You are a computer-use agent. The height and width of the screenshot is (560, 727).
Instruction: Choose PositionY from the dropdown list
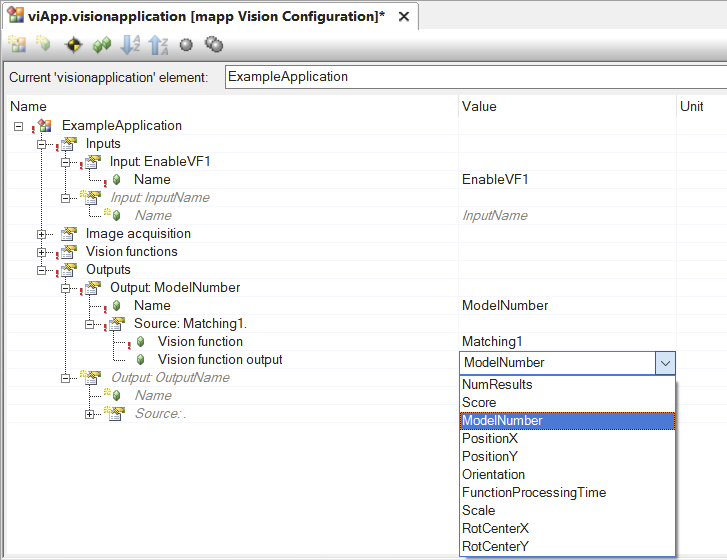point(567,457)
